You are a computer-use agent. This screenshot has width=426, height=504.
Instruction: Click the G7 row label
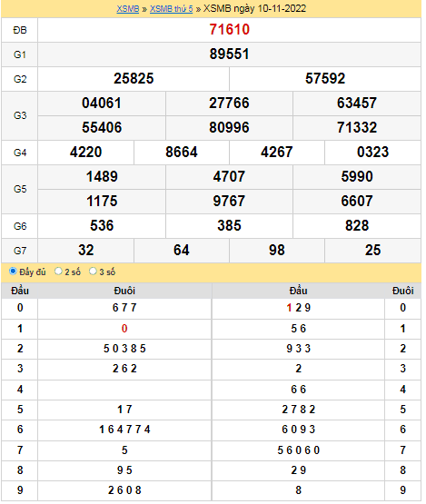20,251
